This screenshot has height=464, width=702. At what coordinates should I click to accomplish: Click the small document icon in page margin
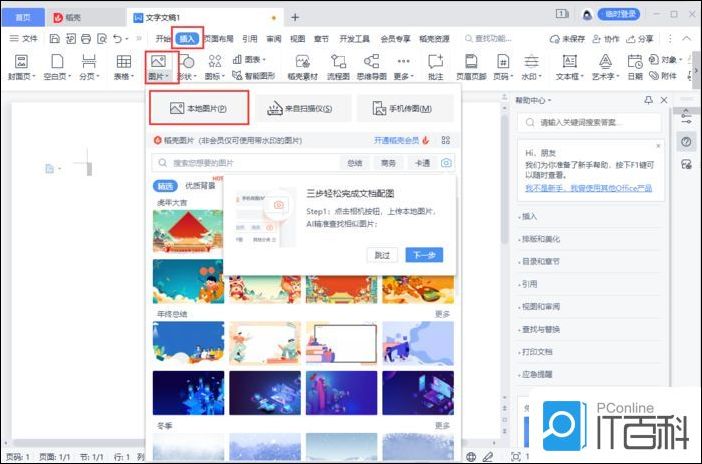click(50, 168)
